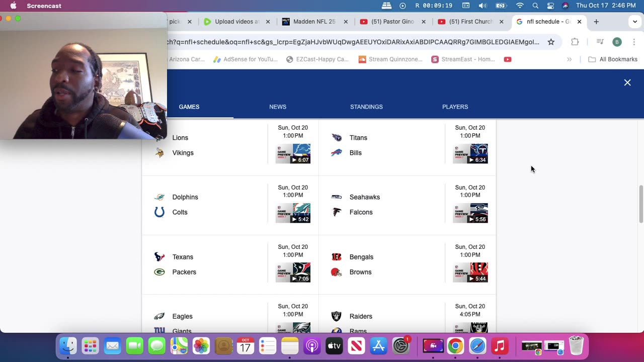Viewport: 644px width, 362px height.
Task: Close the nfl schedule tab
Action: tap(579, 22)
